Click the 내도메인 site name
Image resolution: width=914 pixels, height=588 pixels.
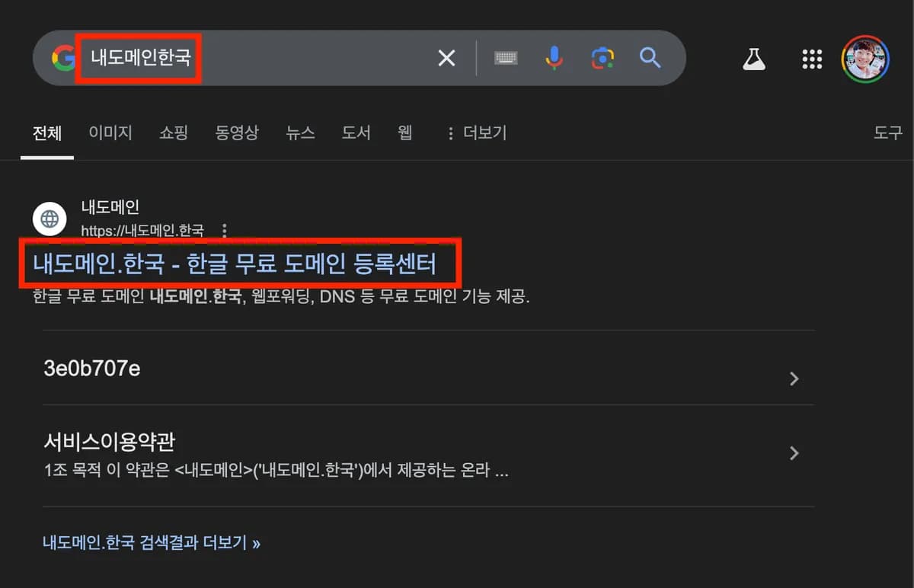coord(110,206)
